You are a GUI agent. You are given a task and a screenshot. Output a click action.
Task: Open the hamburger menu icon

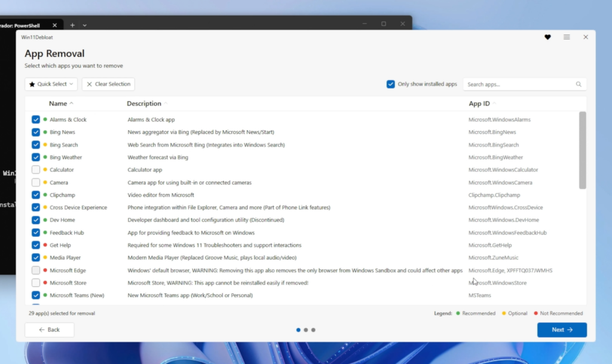coord(567,37)
